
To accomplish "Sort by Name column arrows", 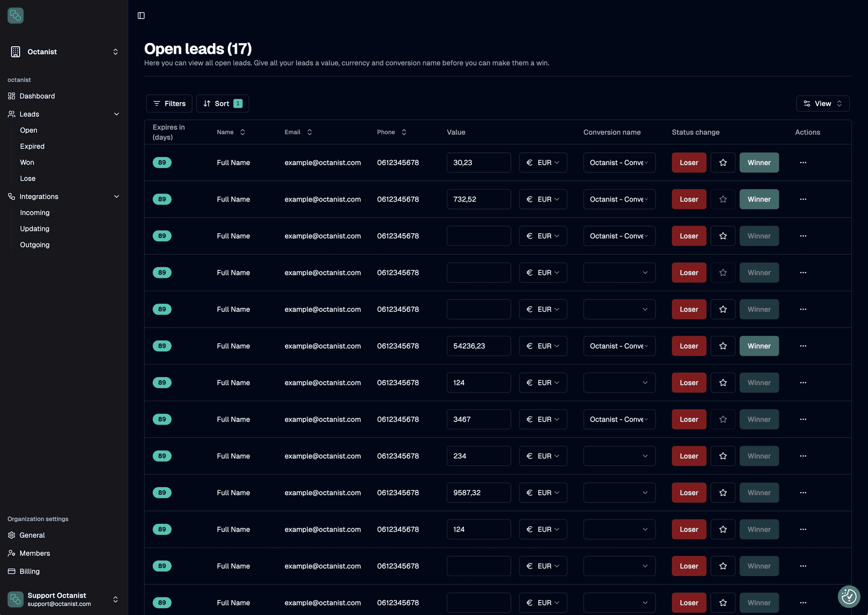I will click(243, 132).
